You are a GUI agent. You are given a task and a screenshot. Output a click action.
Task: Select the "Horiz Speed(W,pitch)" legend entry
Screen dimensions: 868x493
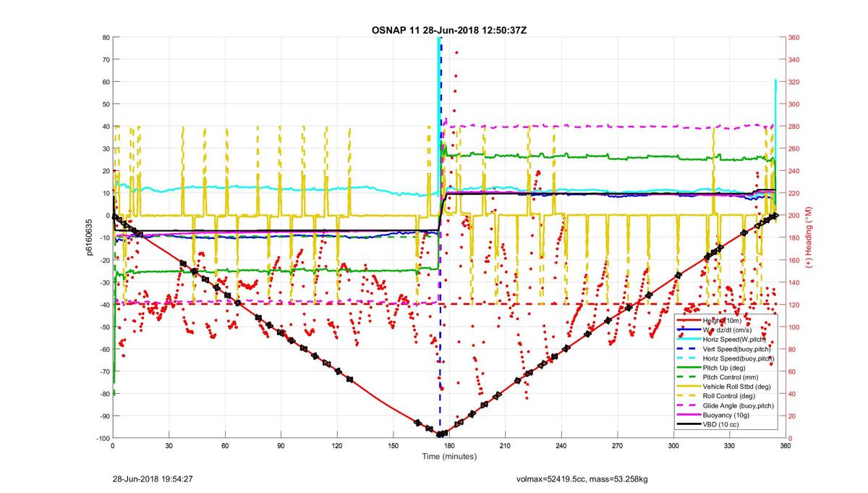736,339
